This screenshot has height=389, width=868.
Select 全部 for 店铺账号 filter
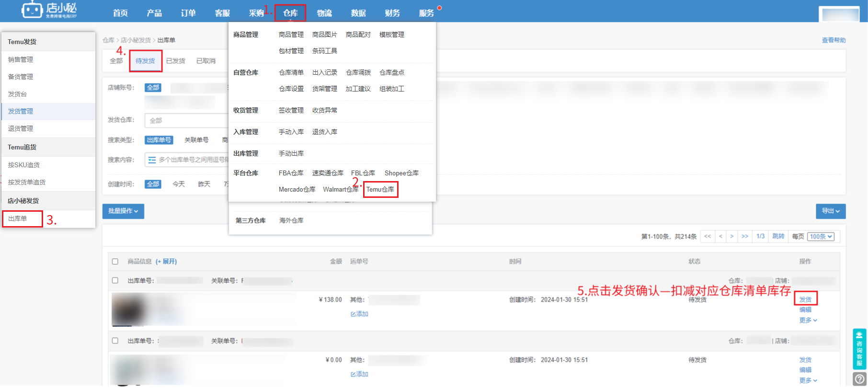click(x=153, y=88)
